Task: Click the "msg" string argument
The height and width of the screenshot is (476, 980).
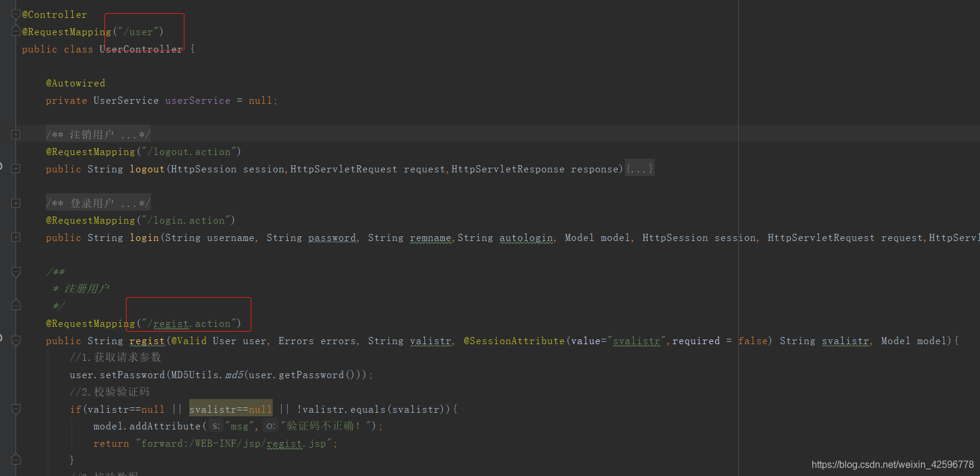Action: click(x=239, y=426)
